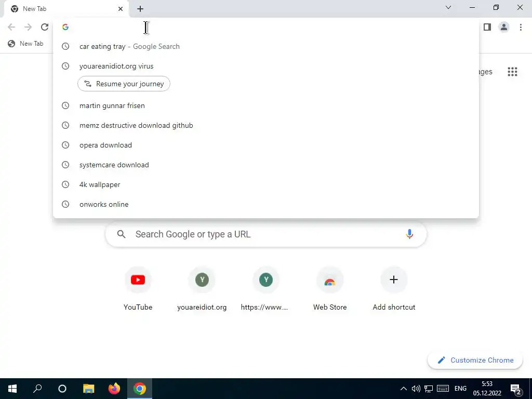
Task: Open Chrome three-dot menu
Action: tap(521, 27)
